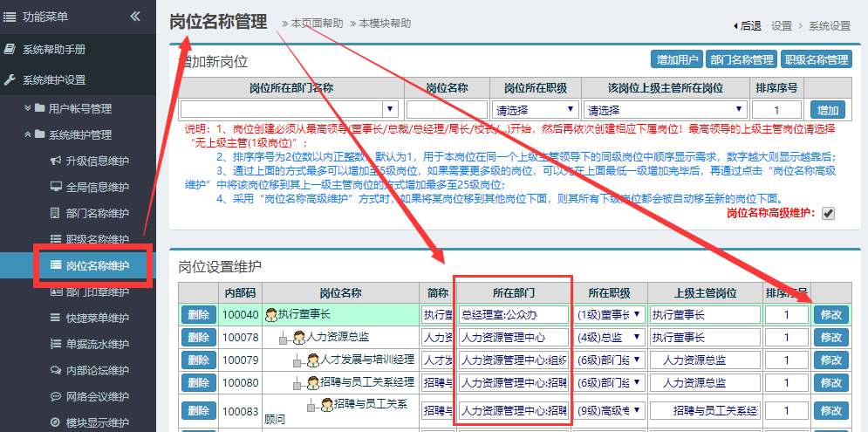Select 快捷菜单维护 in the sidebar menu
The width and height of the screenshot is (868, 432).
pyautogui.click(x=97, y=318)
